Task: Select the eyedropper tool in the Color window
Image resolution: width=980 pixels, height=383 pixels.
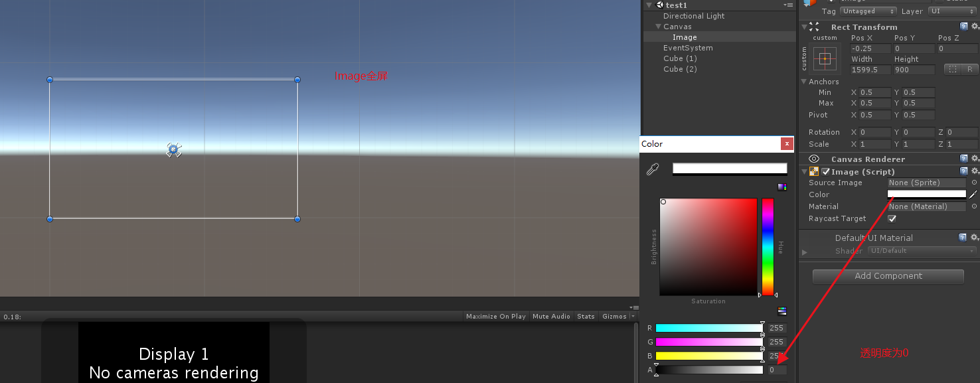Action: click(651, 168)
